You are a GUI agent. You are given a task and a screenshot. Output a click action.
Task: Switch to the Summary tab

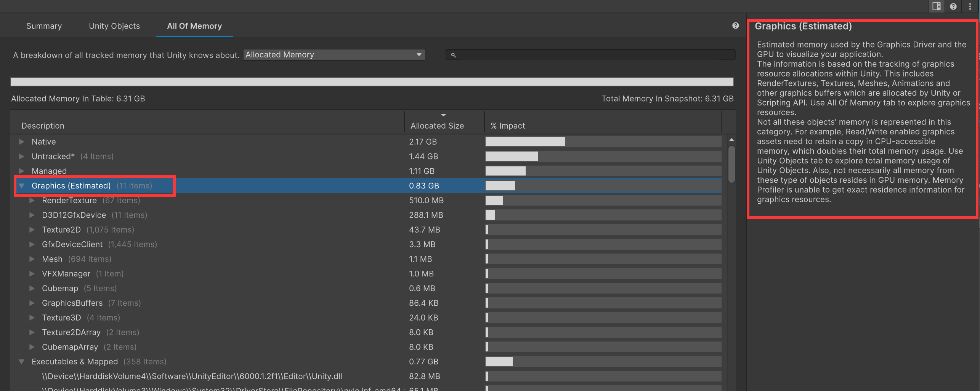pyautogui.click(x=44, y=26)
